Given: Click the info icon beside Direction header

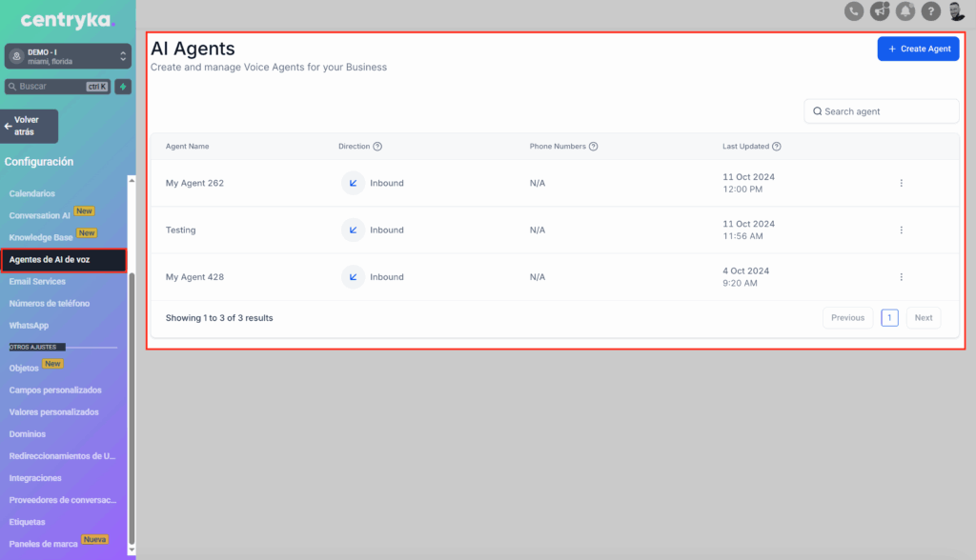Looking at the screenshot, I should pos(377,147).
